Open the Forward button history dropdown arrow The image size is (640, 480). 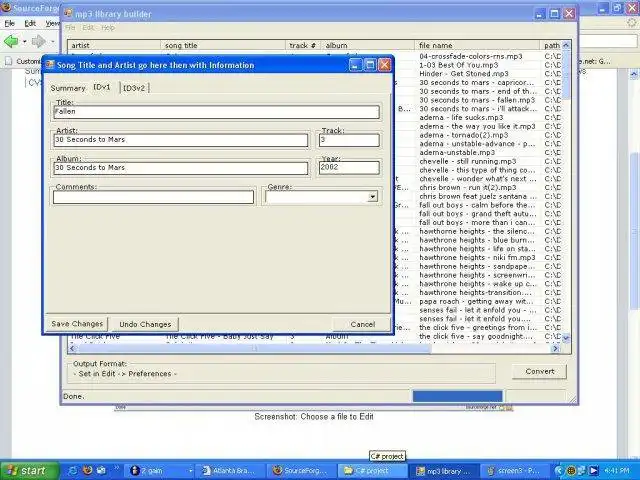(x=52, y=42)
